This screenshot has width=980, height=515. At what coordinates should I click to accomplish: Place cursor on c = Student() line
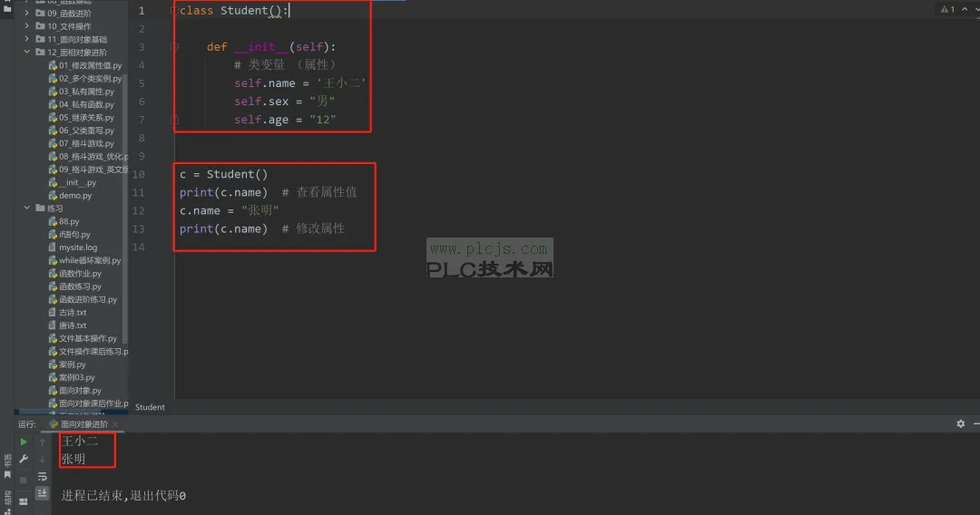(224, 174)
